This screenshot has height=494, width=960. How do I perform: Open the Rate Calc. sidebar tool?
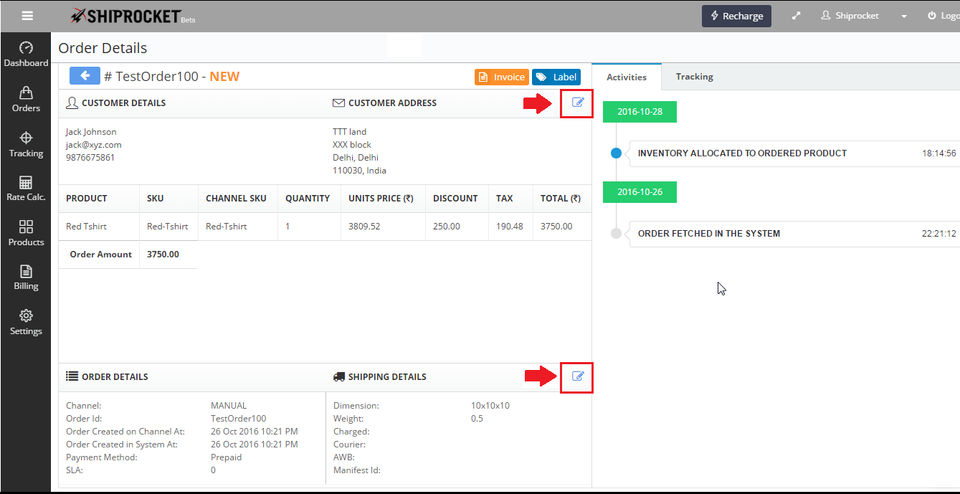(26, 189)
